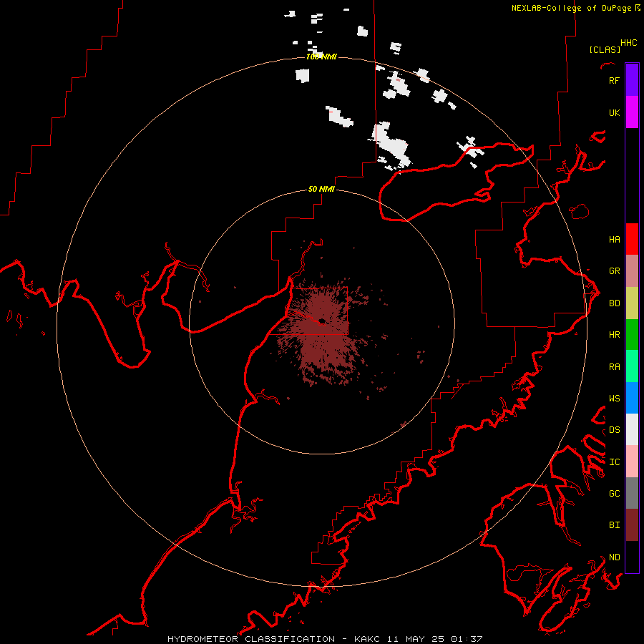The height and width of the screenshot is (644, 644).
Task: Click the WS legend label
Action: click(614, 398)
